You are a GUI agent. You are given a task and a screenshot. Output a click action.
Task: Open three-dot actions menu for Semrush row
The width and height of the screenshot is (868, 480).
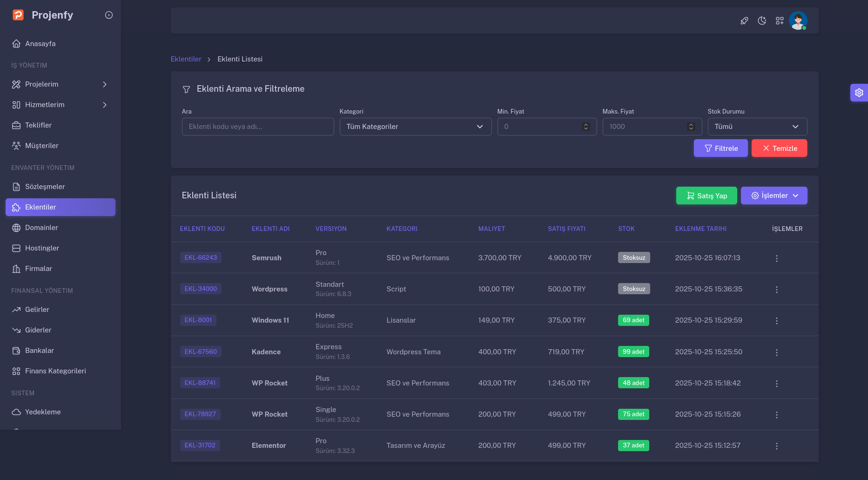pos(776,258)
